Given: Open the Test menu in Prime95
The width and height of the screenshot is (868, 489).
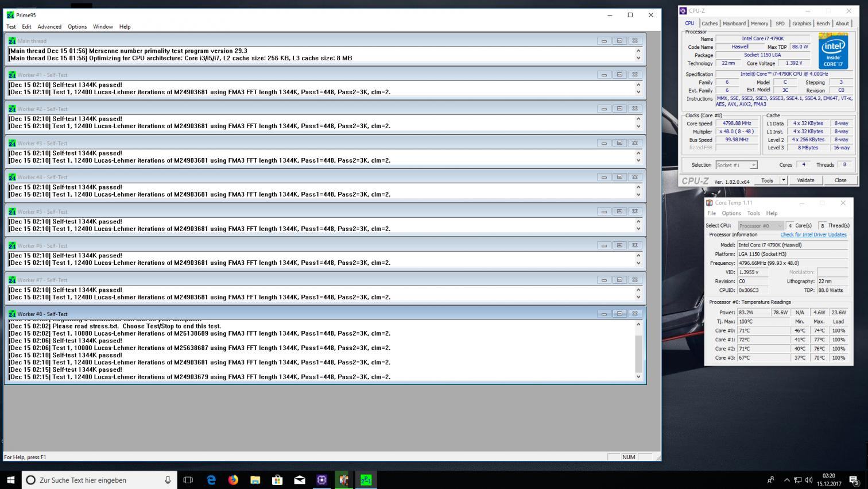Looking at the screenshot, I should click(x=11, y=26).
